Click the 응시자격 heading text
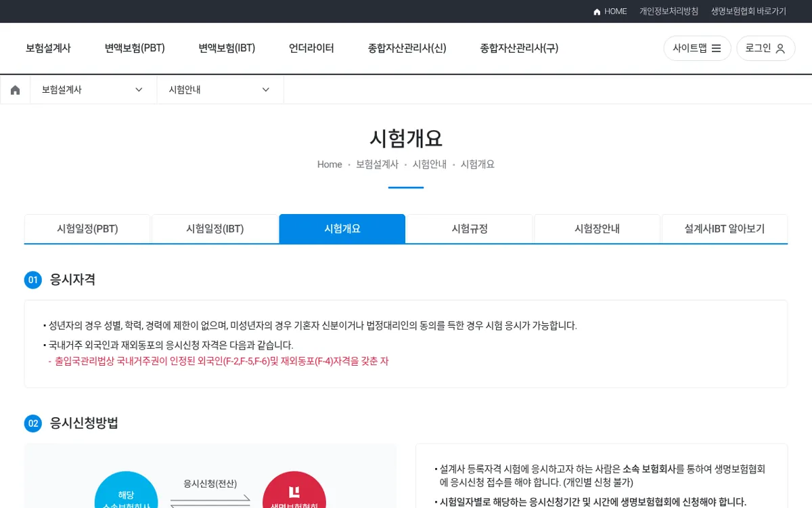Viewport: 812px width, 508px height. point(72,280)
